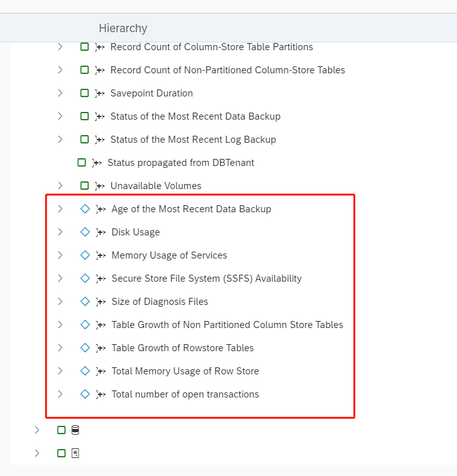457x476 pixels.
Task: Select Secure Store File System (SSFS) Availability
Action: pyautogui.click(x=207, y=279)
